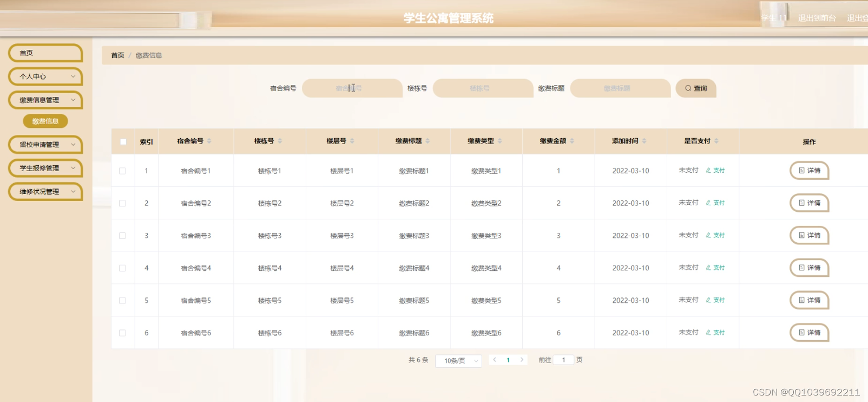Screen dimensions: 868x402
Task: Open 详情 details for 宿舍编号4
Action: [810, 268]
